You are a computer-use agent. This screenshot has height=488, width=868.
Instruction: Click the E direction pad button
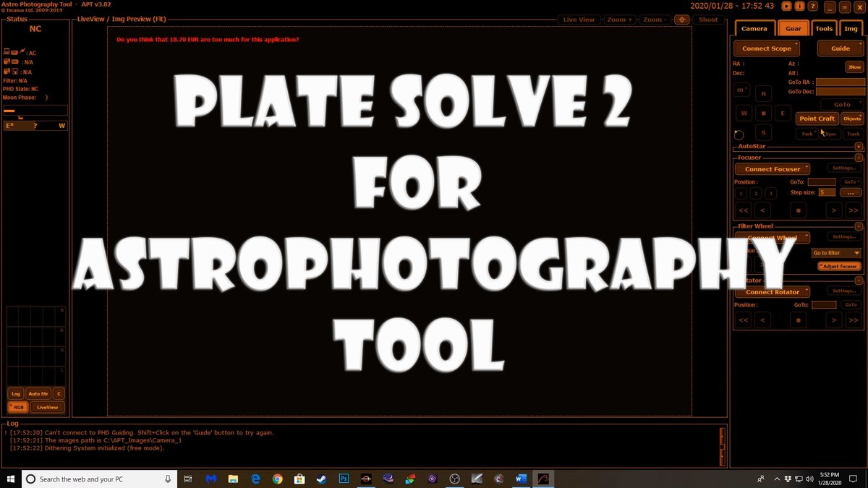click(x=782, y=113)
